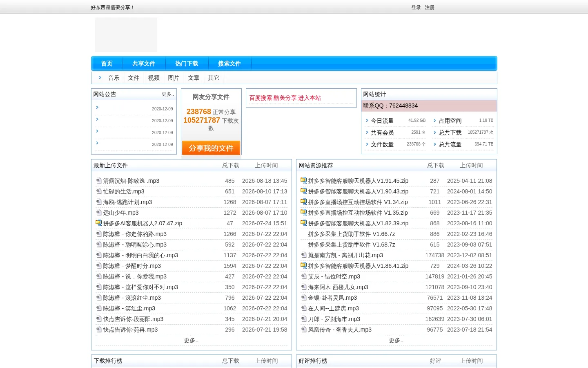
Task: Select the 文章 category
Action: pos(194,78)
